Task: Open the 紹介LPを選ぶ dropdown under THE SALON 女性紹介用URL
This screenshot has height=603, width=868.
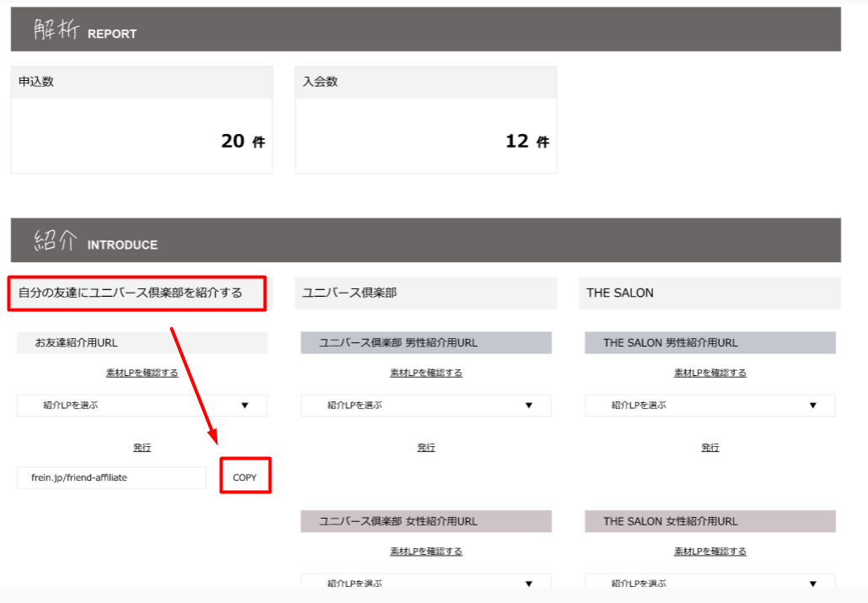Action: (x=710, y=581)
